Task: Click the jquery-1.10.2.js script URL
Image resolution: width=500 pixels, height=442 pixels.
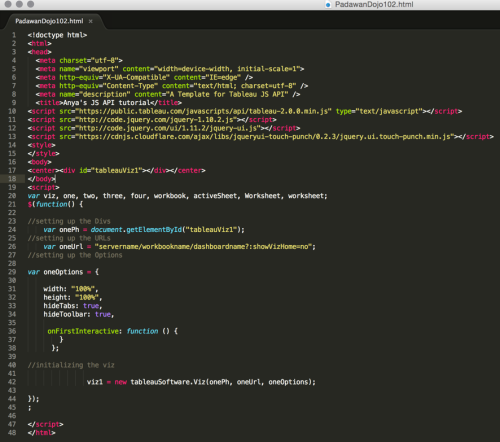Action: 156,120
